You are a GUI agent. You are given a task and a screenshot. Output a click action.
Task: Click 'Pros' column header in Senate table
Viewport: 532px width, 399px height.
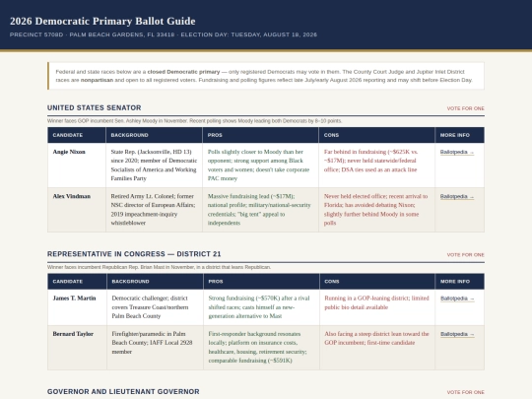[x=215, y=135]
